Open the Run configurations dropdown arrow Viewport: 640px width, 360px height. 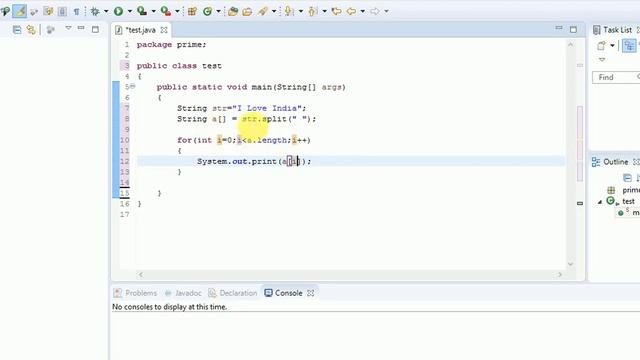click(130, 11)
